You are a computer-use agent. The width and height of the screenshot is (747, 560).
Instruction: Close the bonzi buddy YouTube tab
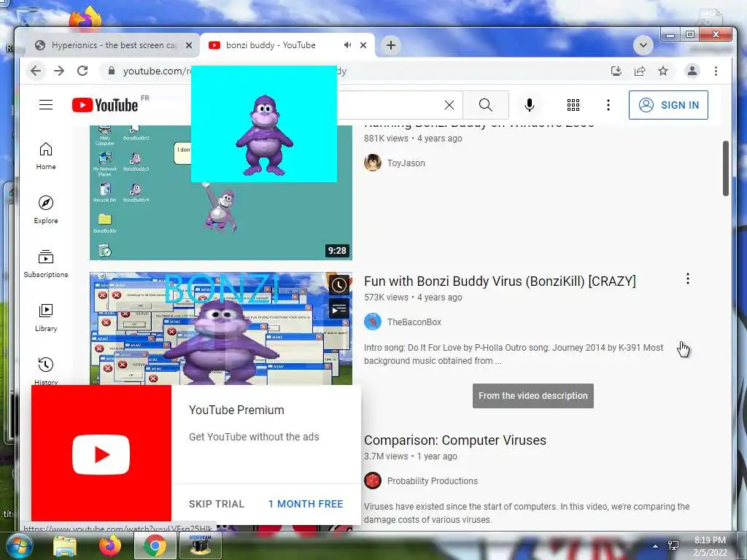point(363,45)
